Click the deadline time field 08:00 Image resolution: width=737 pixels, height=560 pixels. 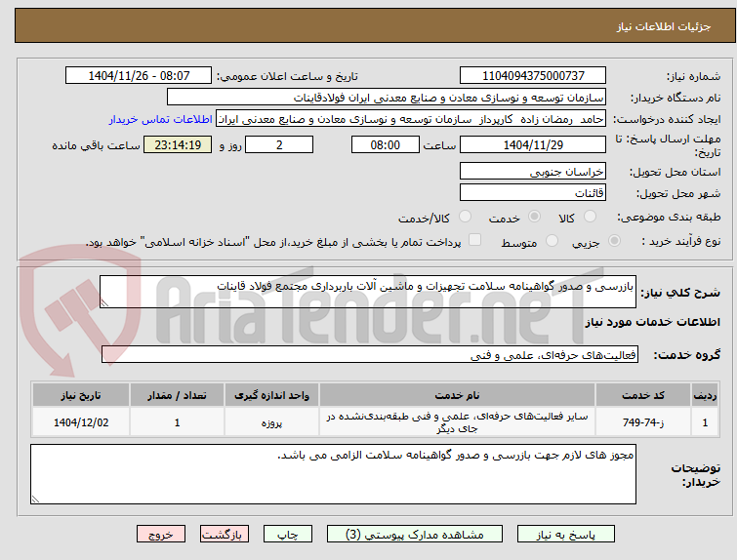point(386,144)
